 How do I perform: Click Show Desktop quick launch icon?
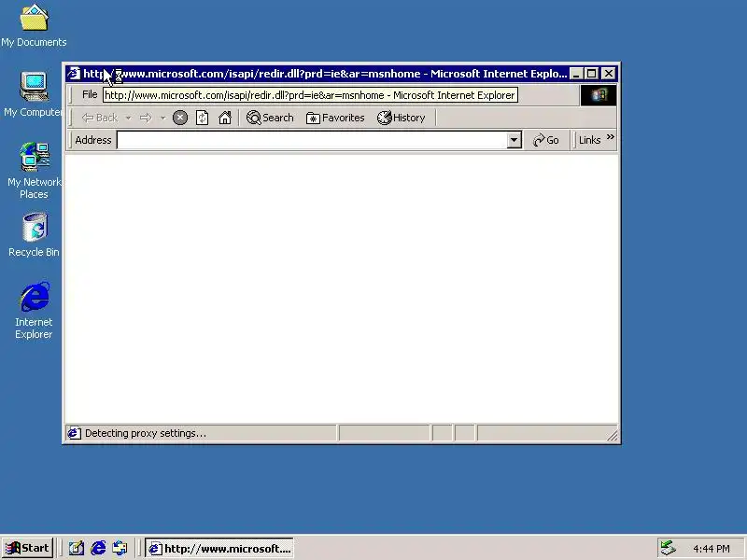pos(77,548)
